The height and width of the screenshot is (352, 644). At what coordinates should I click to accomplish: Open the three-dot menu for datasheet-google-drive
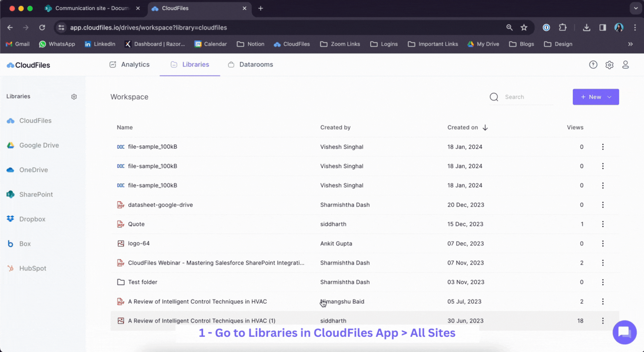coord(603,205)
